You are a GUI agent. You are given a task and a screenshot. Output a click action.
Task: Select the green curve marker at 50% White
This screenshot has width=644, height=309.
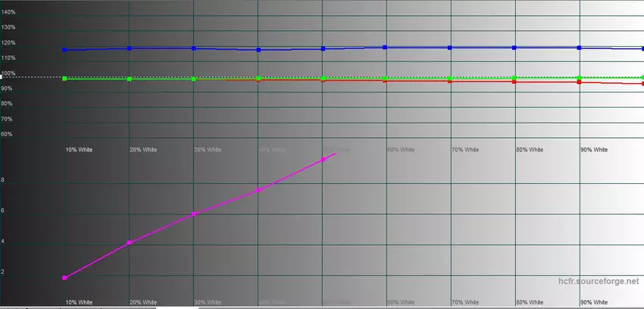point(324,78)
